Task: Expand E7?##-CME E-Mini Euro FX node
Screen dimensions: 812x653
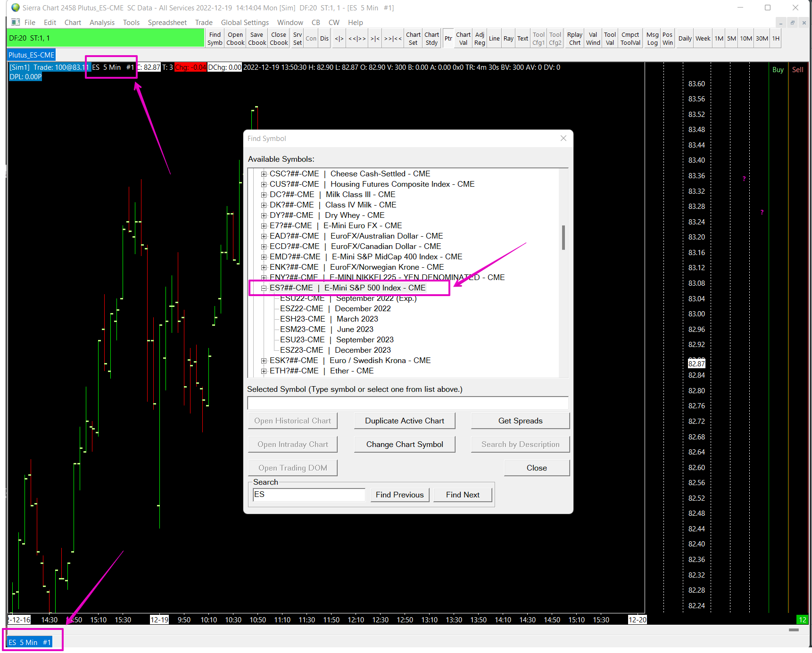Action: click(x=264, y=226)
